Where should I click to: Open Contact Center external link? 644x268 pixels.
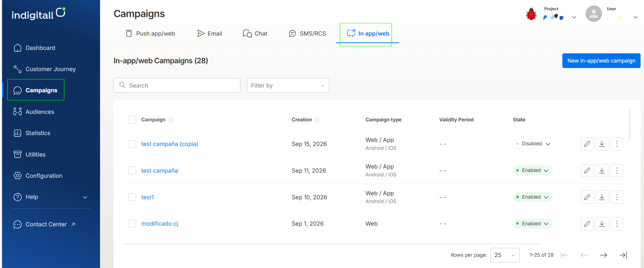coord(44,225)
